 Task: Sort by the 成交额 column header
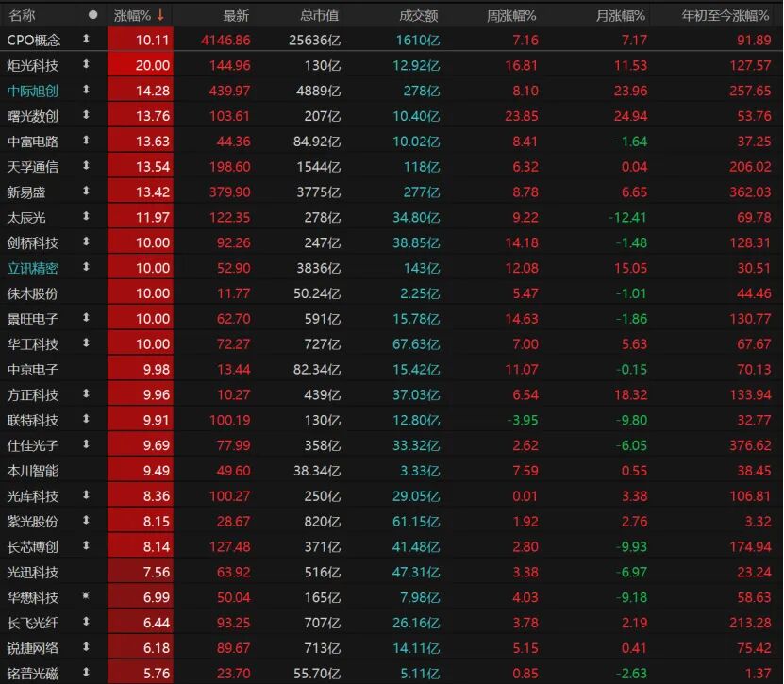(418, 15)
